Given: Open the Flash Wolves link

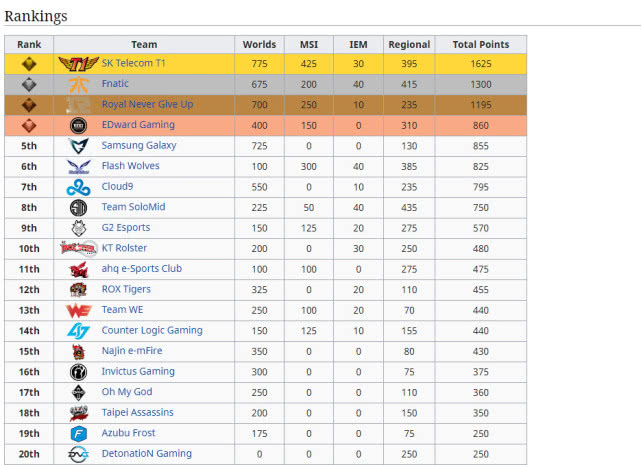Looking at the screenshot, I should (130, 166).
